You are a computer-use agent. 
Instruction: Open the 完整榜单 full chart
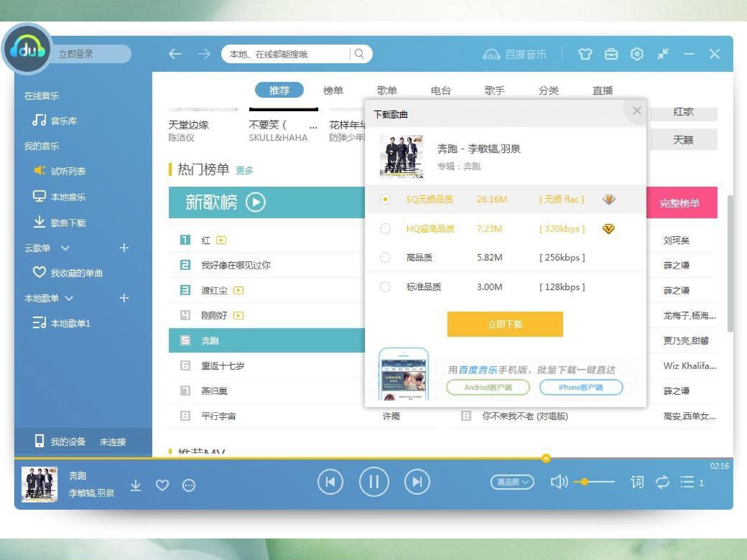point(680,202)
